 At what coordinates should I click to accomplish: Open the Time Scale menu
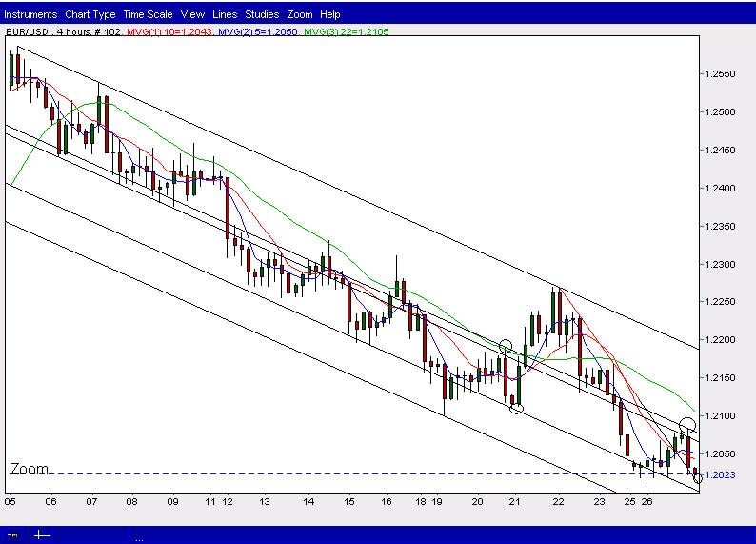point(148,14)
